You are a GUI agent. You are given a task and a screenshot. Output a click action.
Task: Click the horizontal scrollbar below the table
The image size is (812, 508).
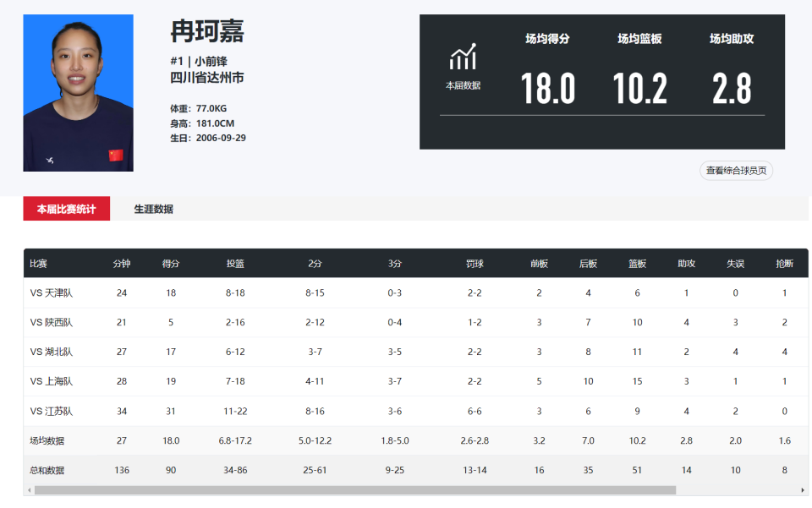(355, 489)
